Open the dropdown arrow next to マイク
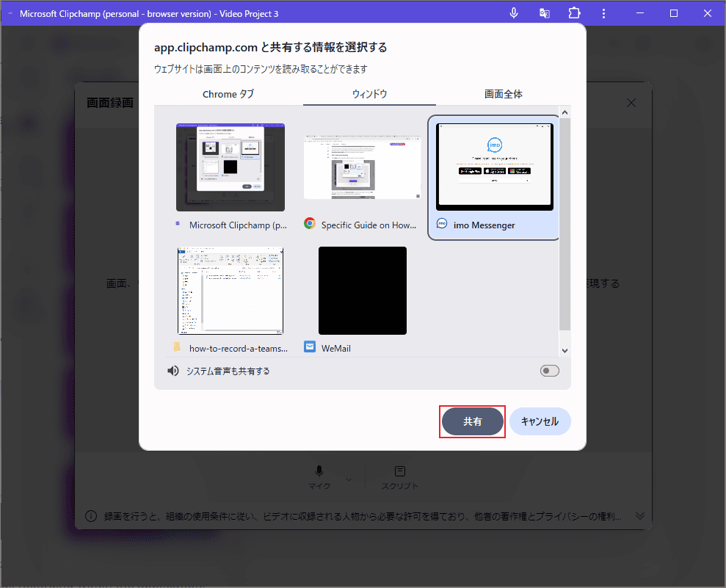Image resolution: width=726 pixels, height=588 pixels. (x=349, y=479)
